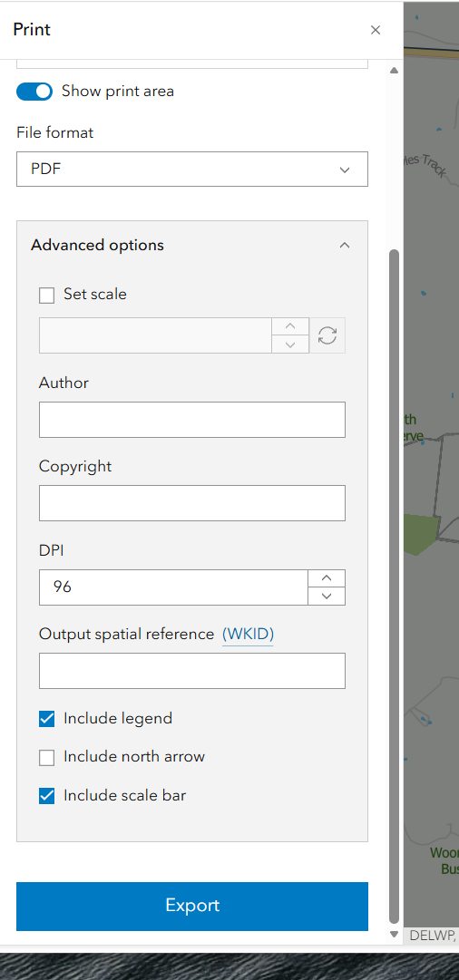Click the Output spatial reference field
This screenshot has width=459, height=980.
tap(192, 671)
